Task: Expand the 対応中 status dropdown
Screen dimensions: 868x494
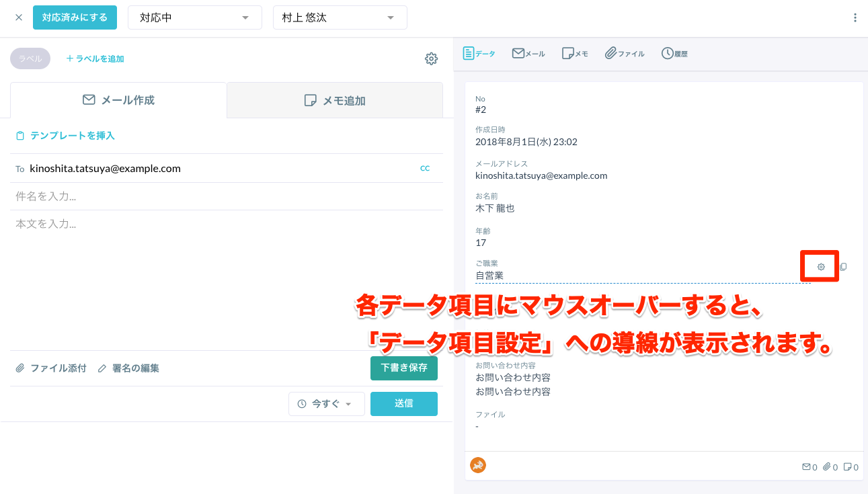Action: [194, 17]
